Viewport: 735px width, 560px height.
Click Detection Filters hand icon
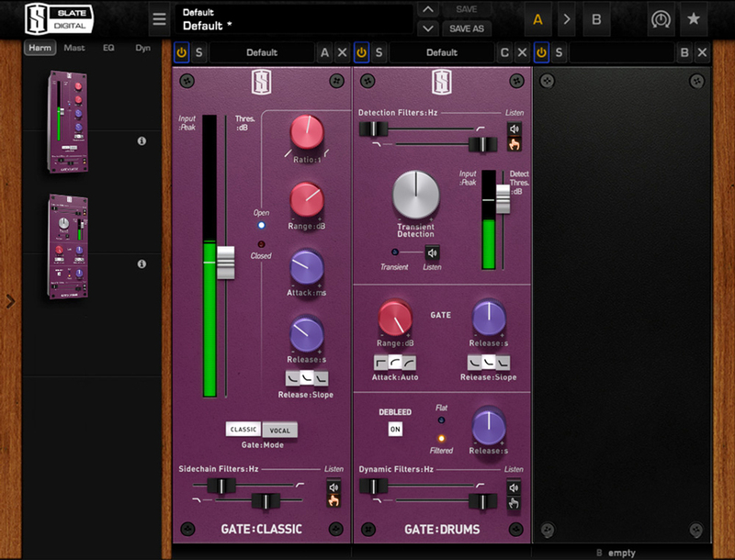[x=514, y=144]
